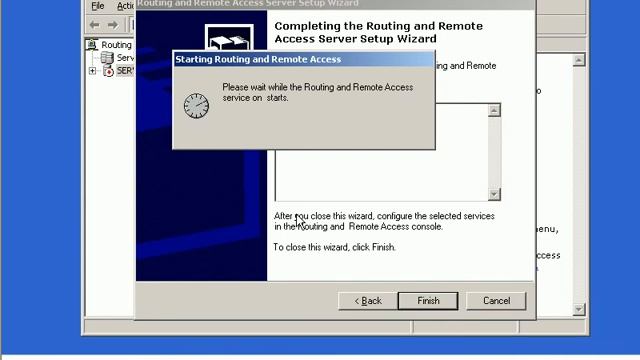The image size is (640, 360).
Task: Click the Routing tree item label
Action: (x=116, y=44)
